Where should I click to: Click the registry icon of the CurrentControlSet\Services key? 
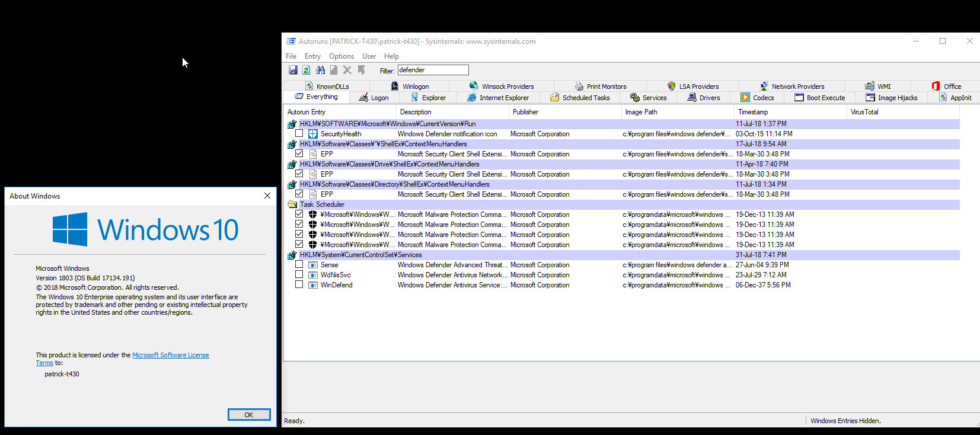tap(292, 255)
